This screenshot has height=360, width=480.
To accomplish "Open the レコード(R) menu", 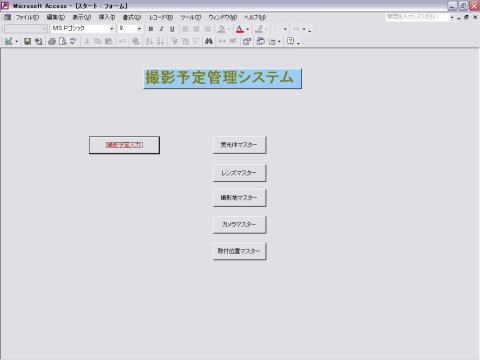I will [161, 17].
